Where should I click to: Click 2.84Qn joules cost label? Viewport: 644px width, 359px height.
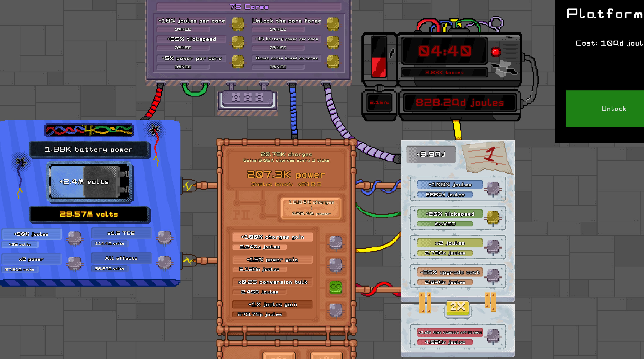445,282
